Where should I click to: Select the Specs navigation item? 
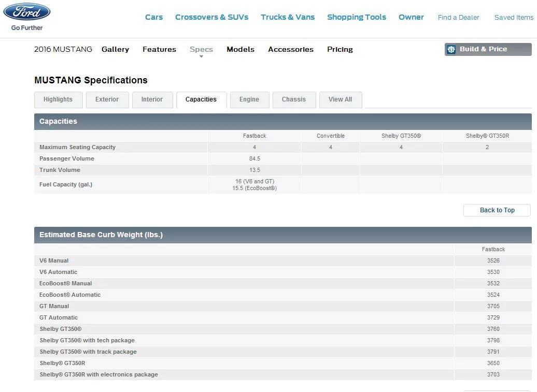[x=201, y=49]
